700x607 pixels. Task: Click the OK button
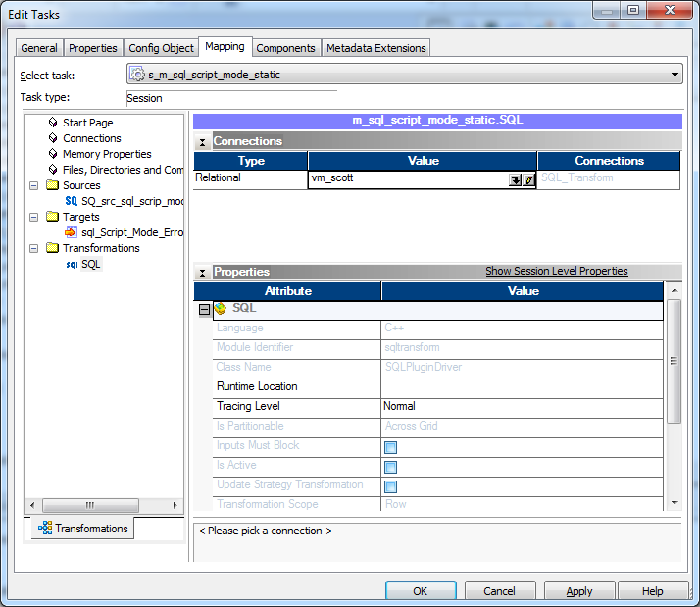[x=421, y=591]
